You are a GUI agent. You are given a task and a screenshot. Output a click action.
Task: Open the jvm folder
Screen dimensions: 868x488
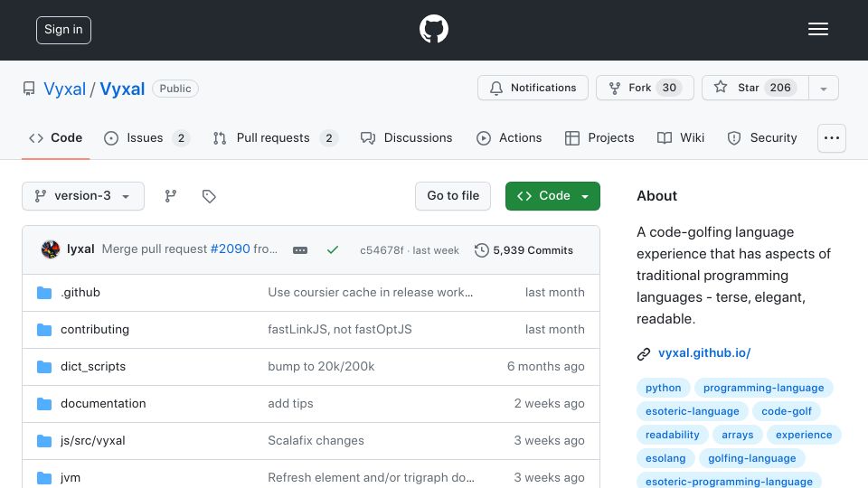71,477
